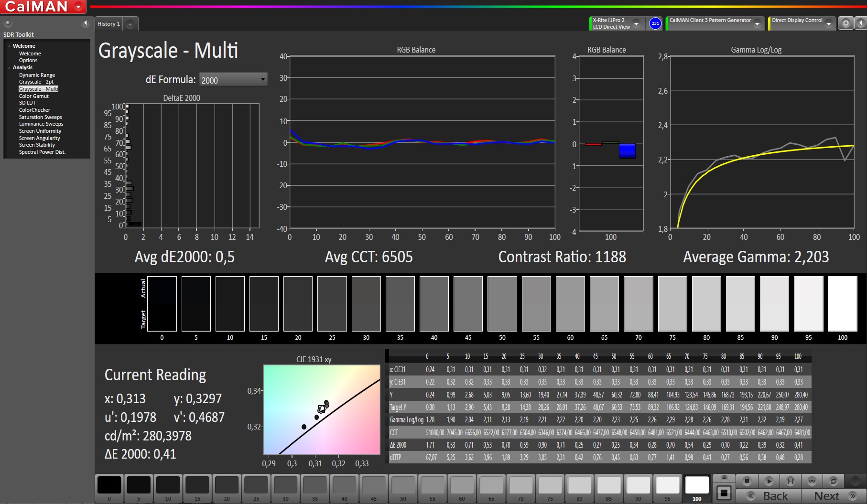The width and height of the screenshot is (867, 504).
Task: Select Saturation Sweeps in the sidebar
Action: pos(40,117)
